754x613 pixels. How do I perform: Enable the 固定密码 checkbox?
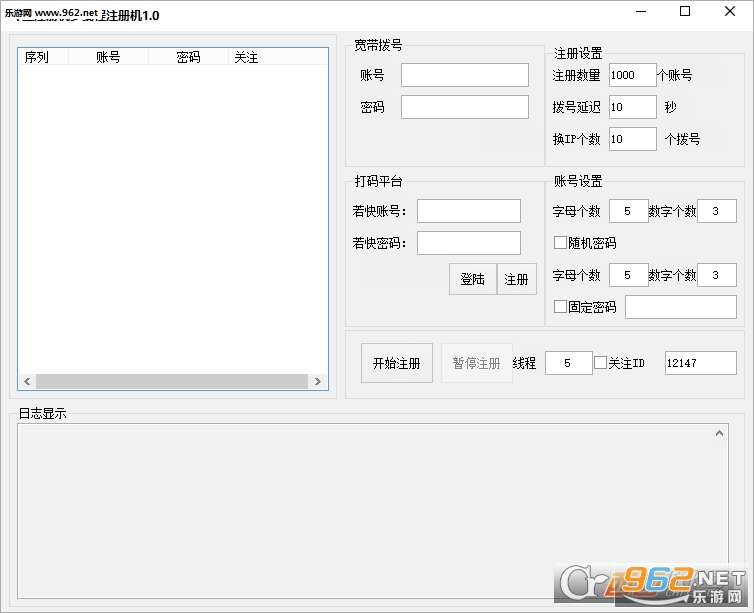point(560,307)
